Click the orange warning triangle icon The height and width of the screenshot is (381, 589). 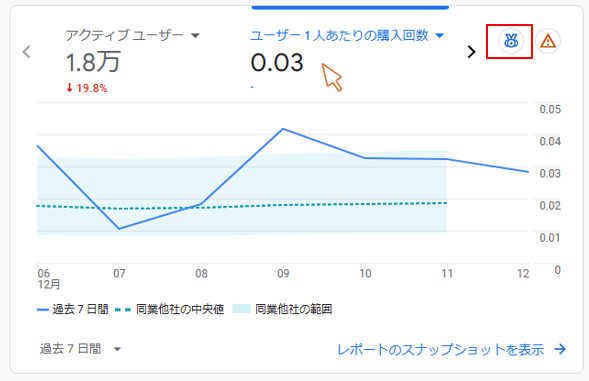pos(548,41)
